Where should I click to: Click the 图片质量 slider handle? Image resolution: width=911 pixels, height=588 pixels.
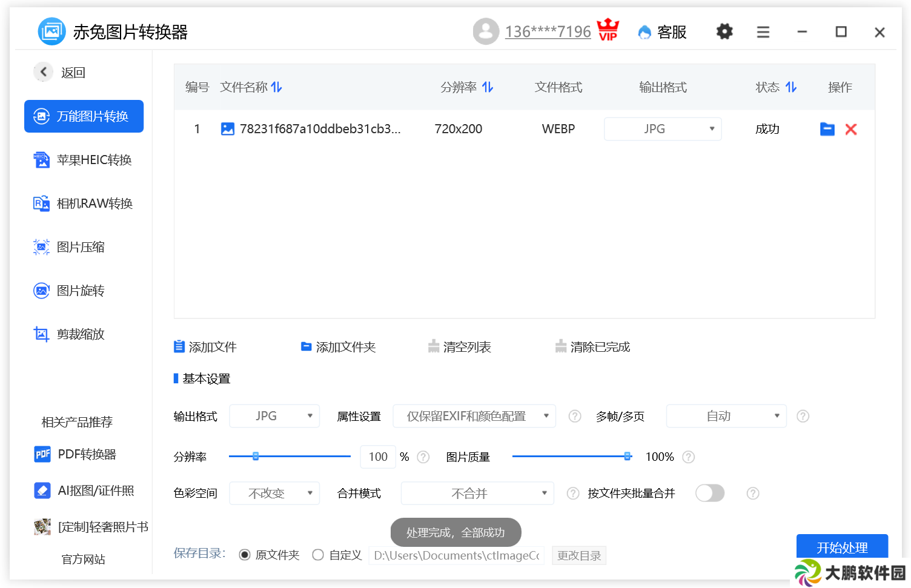pyautogui.click(x=628, y=456)
